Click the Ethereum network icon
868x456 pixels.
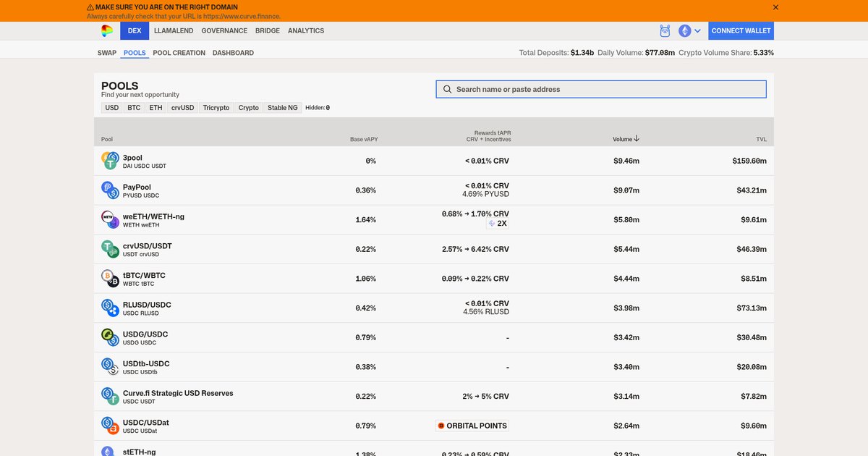(x=684, y=31)
